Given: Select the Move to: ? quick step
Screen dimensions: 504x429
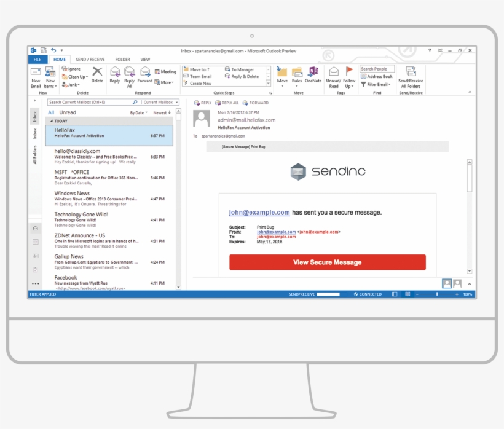Looking at the screenshot, I should pyautogui.click(x=197, y=69).
